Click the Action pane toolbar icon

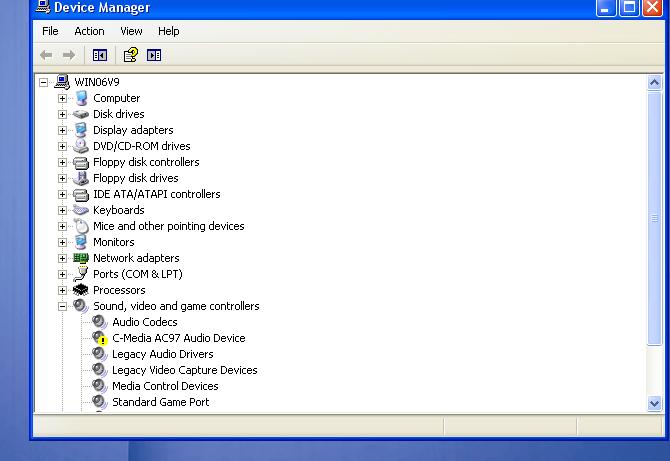click(x=154, y=55)
